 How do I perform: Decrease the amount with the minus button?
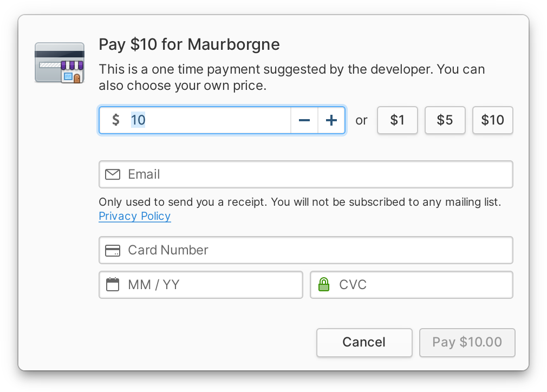[304, 120]
